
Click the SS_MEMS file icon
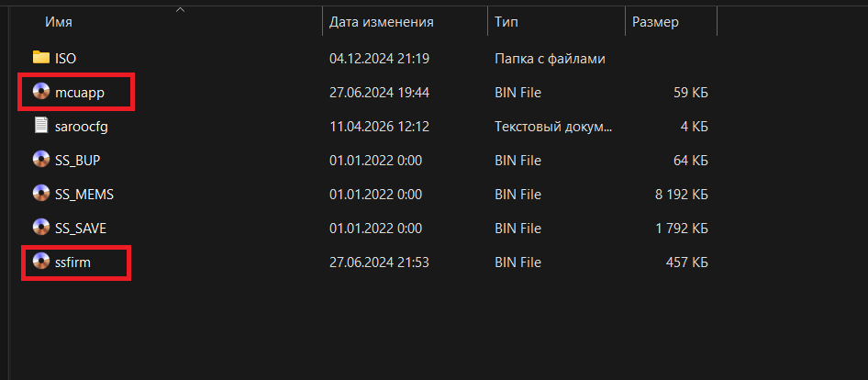pyautogui.click(x=41, y=194)
